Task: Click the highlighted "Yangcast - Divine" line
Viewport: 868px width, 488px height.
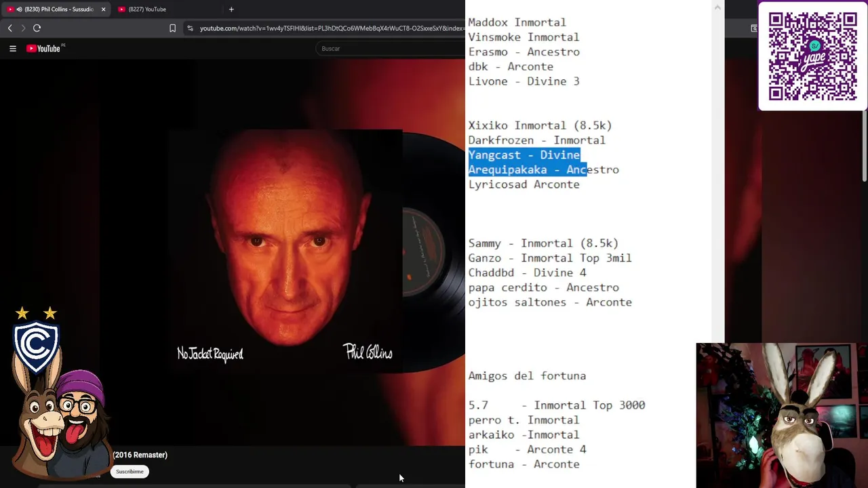Action: click(524, 155)
